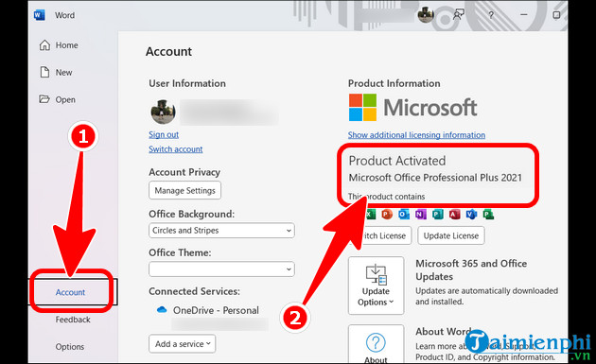Open the Office Theme dropdown
The width and height of the screenshot is (596, 364).
pos(221,269)
